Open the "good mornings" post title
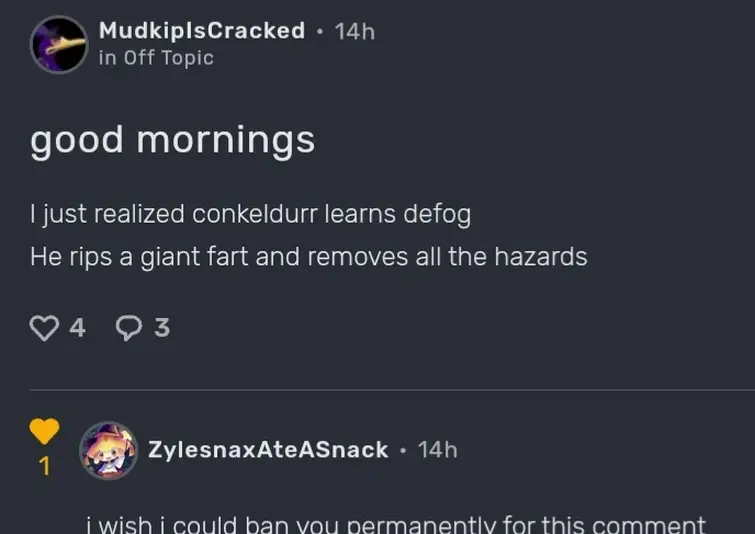Viewport: 755px width, 534px height. [x=172, y=140]
